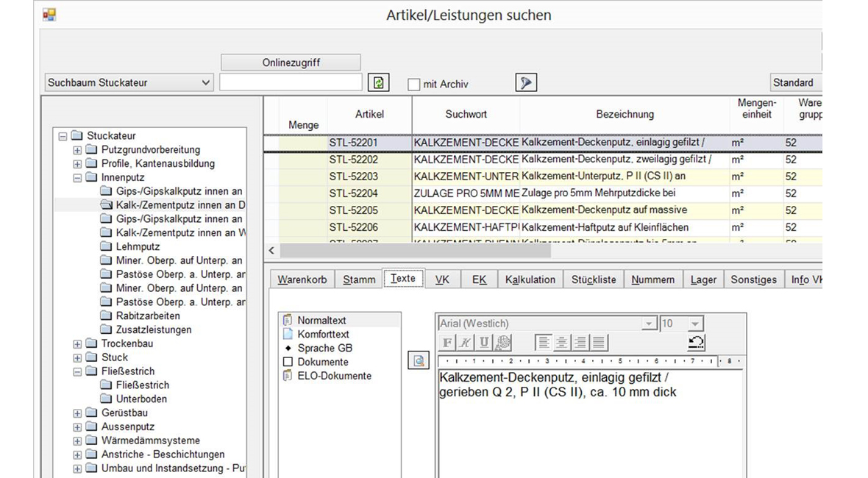Viewport: 868px width, 478px height.
Task: Click the Onlinezugriff button
Action: pyautogui.click(x=291, y=63)
